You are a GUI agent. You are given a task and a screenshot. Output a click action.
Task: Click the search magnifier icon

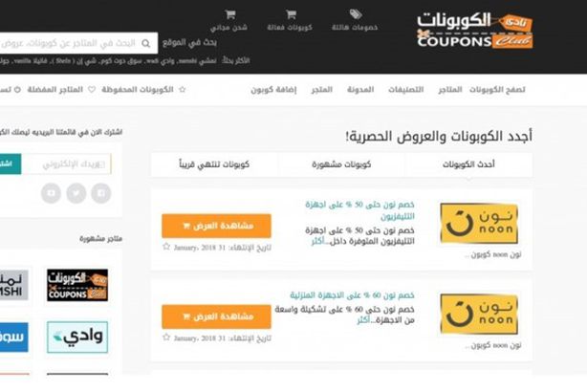pyautogui.click(x=146, y=43)
